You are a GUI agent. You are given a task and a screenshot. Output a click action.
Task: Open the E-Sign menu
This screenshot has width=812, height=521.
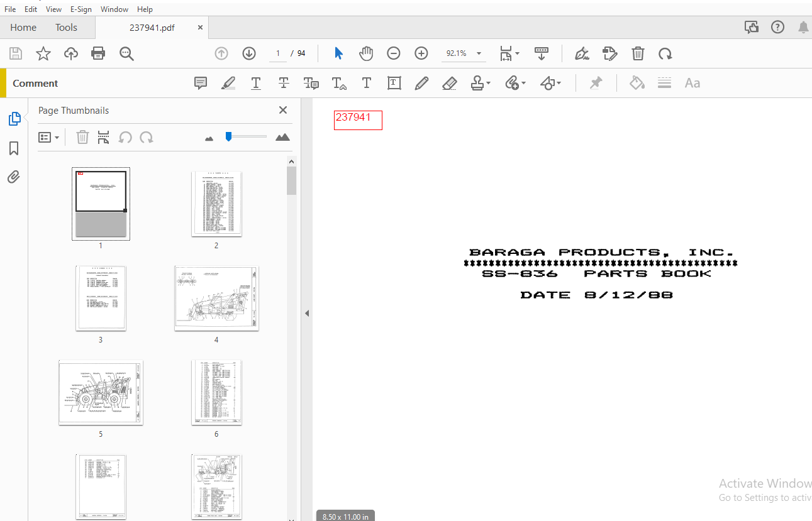tap(81, 9)
